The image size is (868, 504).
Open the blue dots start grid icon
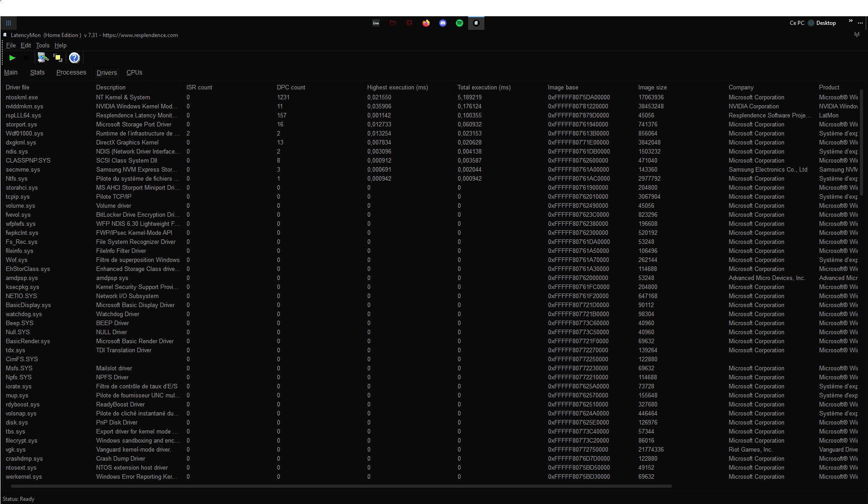pos(9,23)
